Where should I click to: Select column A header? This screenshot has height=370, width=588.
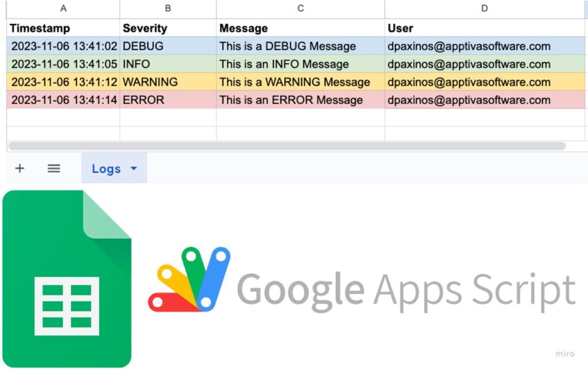[63, 9]
